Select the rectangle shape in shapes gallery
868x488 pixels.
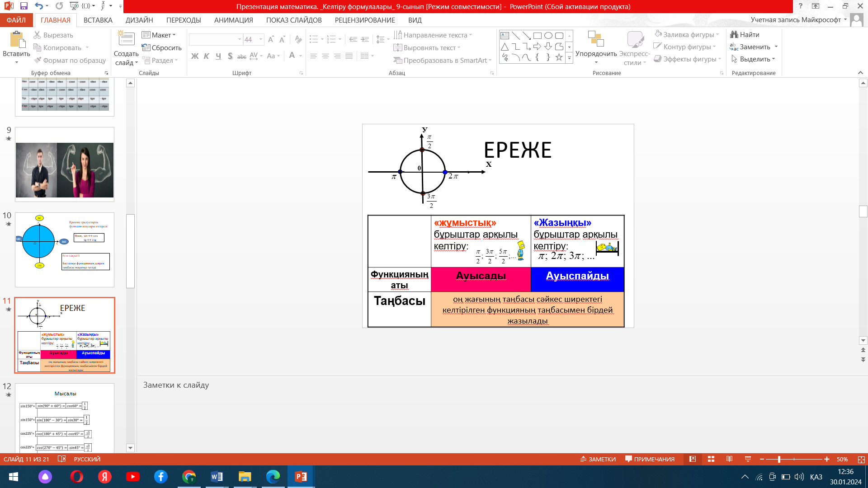[x=537, y=36]
